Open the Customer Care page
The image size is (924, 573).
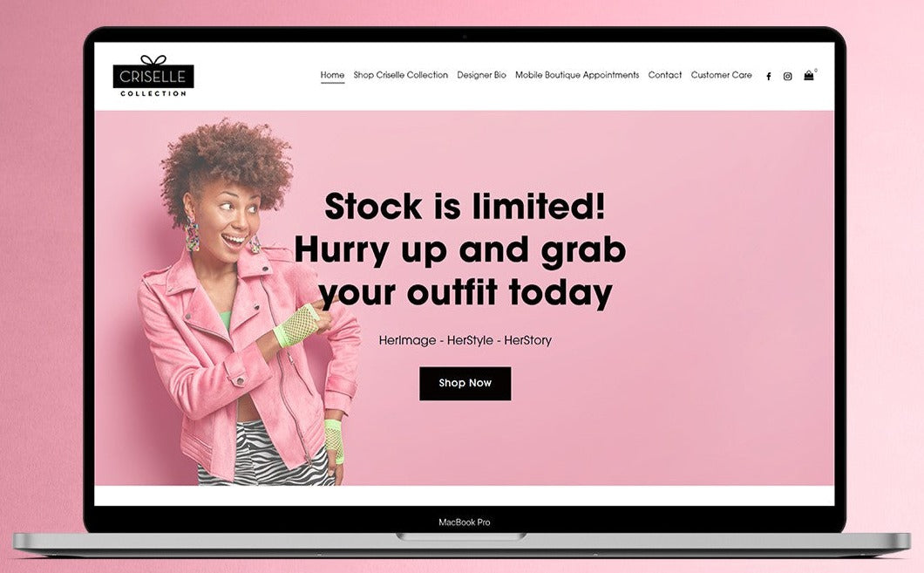click(x=721, y=75)
